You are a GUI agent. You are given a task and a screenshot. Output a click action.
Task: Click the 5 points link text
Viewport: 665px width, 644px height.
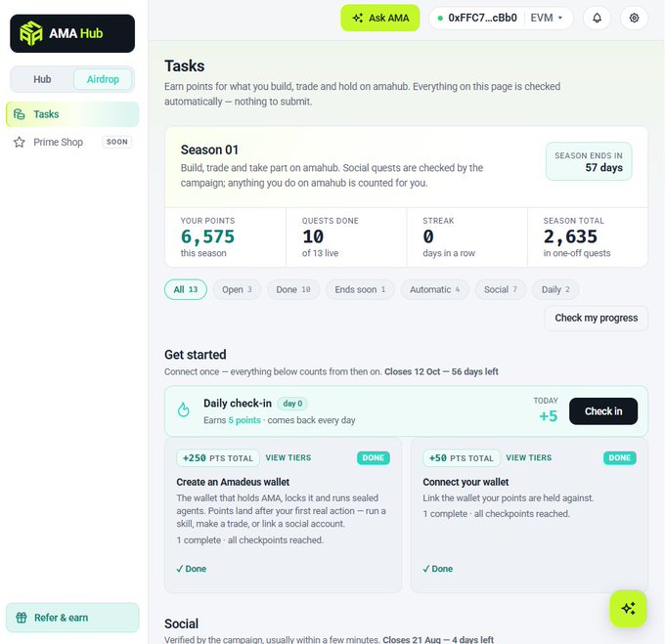tap(244, 420)
